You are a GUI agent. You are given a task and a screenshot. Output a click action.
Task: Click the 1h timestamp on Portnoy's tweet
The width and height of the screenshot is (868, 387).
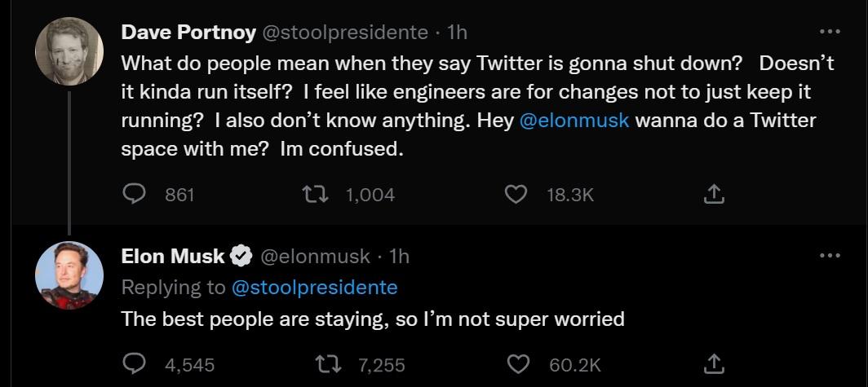tap(458, 33)
